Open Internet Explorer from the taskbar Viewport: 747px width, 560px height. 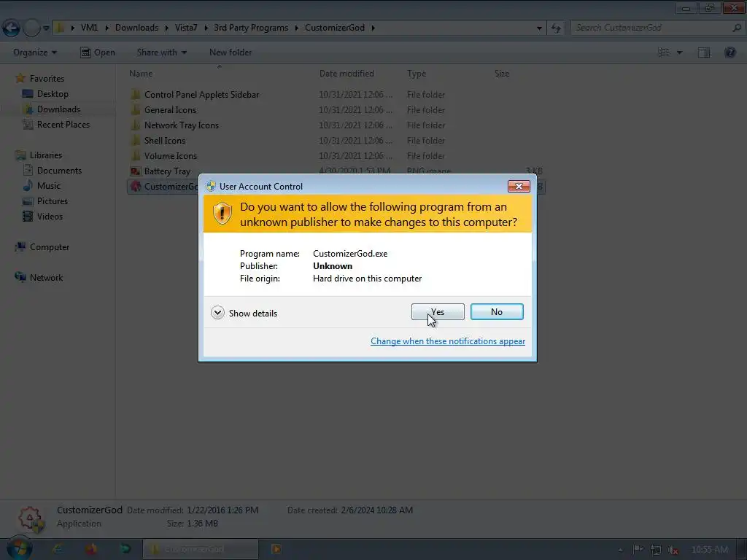coord(58,549)
